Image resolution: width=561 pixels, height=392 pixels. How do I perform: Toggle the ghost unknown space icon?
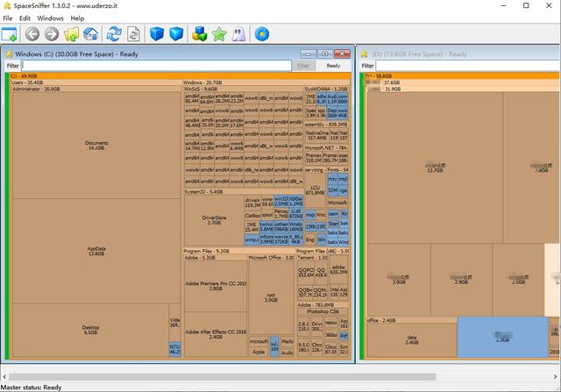click(x=238, y=34)
